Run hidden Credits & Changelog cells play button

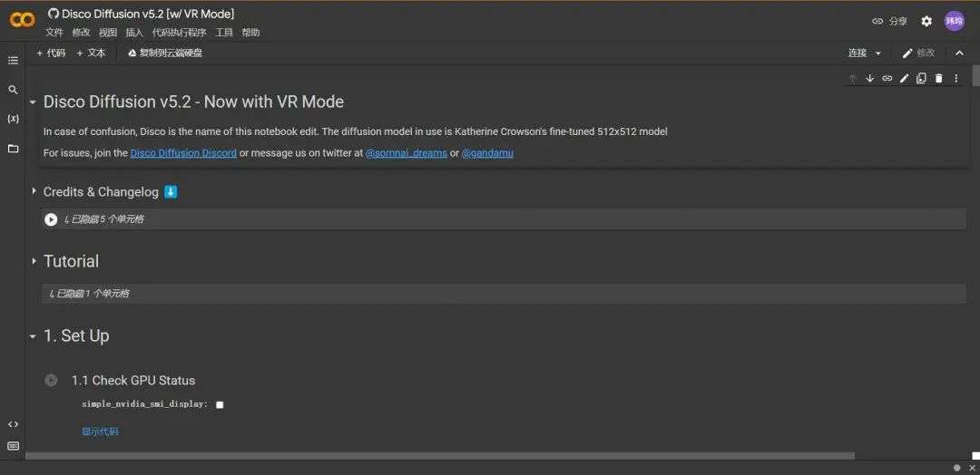[x=51, y=219]
